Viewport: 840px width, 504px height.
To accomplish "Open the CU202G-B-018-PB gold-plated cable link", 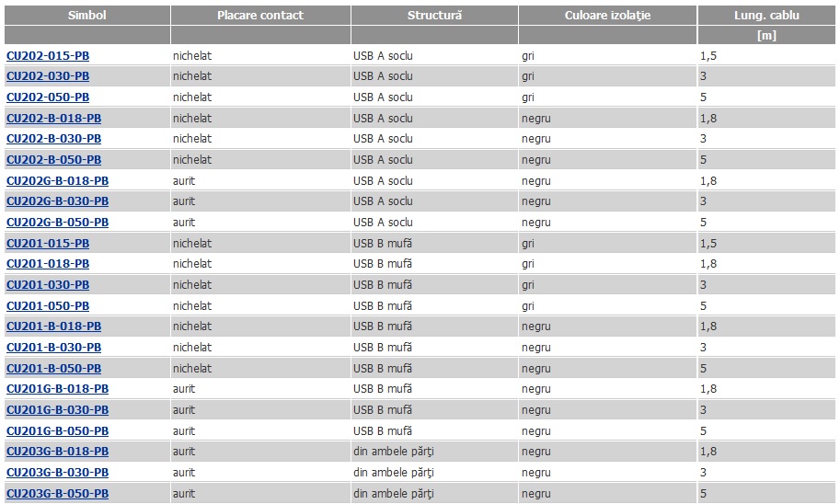I will 57,181.
